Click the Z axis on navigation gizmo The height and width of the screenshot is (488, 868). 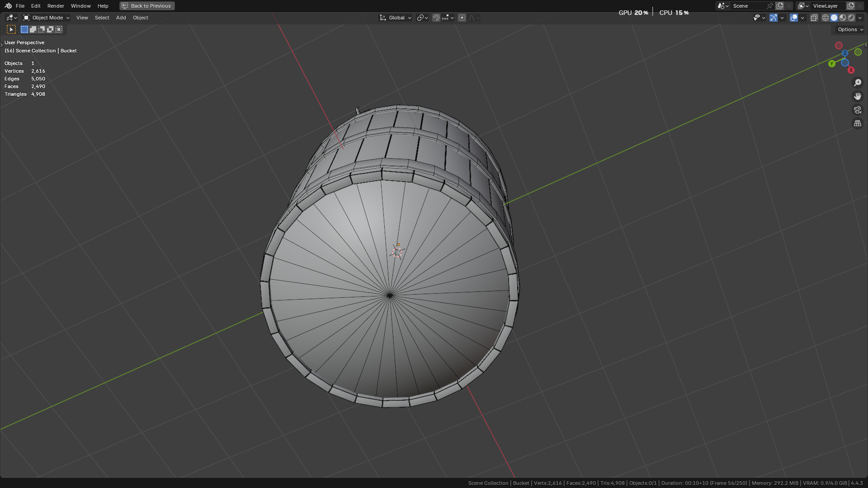point(844,53)
